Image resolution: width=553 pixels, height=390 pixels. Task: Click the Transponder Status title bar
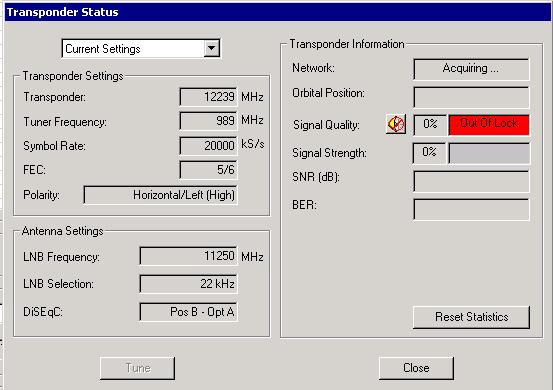coord(279,12)
